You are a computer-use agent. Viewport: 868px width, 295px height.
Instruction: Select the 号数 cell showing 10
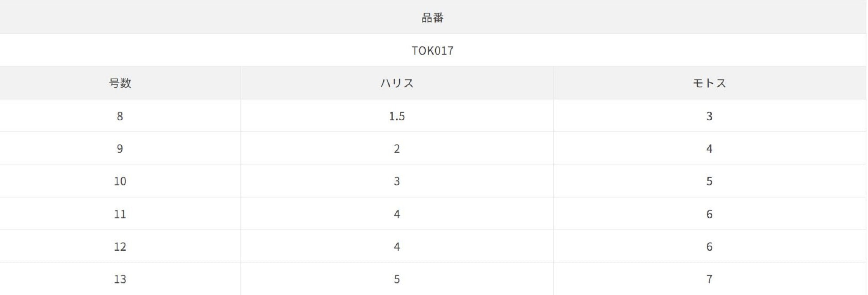[x=120, y=181]
